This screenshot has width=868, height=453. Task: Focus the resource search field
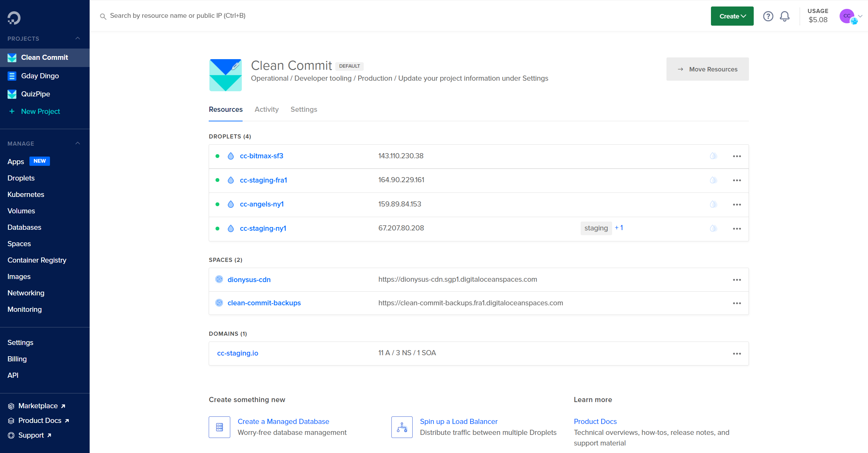pyautogui.click(x=178, y=16)
